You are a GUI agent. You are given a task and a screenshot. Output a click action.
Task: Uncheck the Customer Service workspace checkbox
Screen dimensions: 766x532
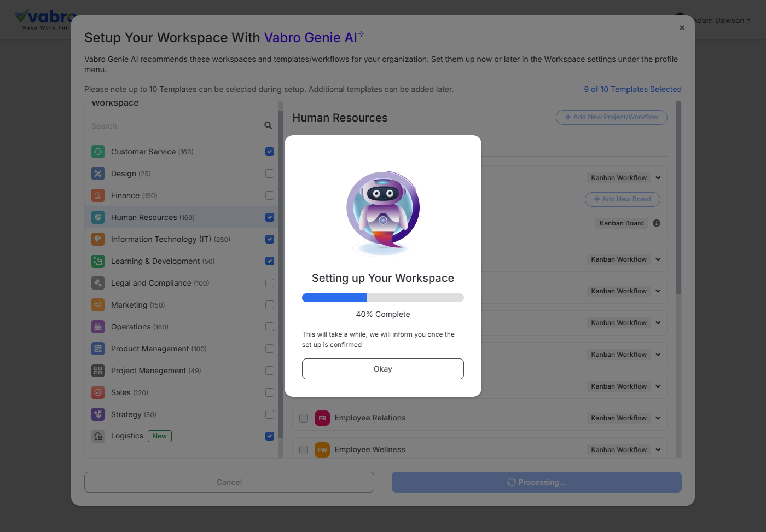coord(270,152)
